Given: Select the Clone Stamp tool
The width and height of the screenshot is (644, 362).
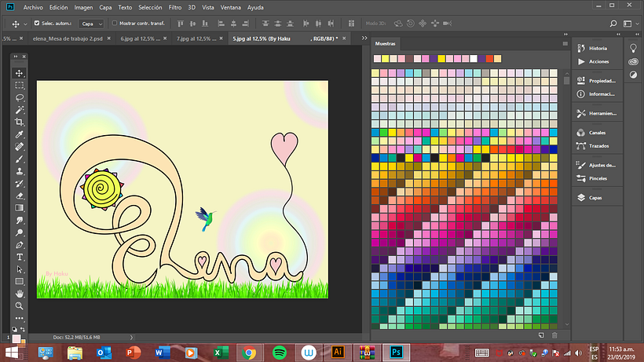Looking at the screenshot, I should tap(20, 171).
